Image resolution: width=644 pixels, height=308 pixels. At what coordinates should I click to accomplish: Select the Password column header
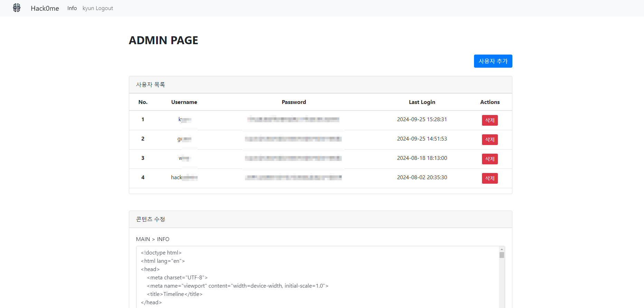294,102
